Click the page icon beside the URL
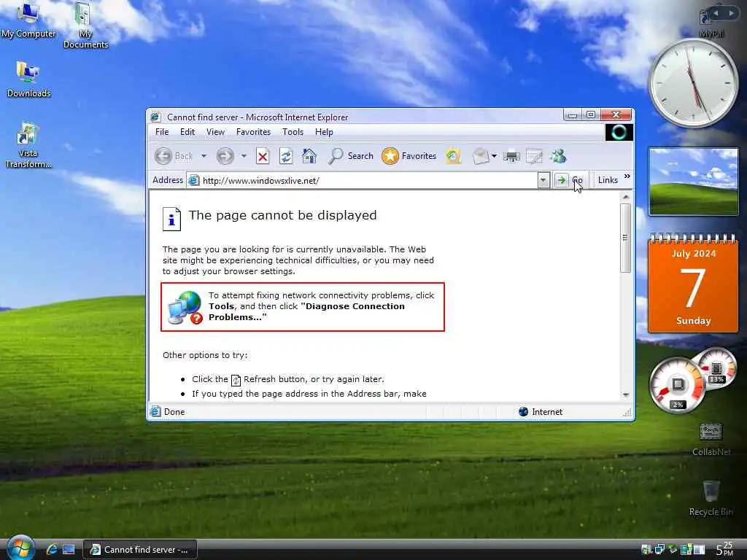The width and height of the screenshot is (747, 560). [193, 181]
